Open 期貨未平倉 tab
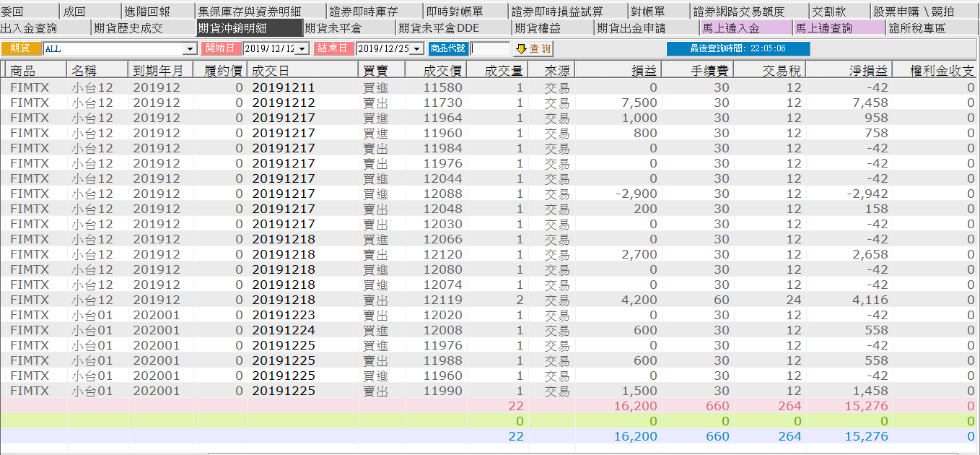 [350, 28]
